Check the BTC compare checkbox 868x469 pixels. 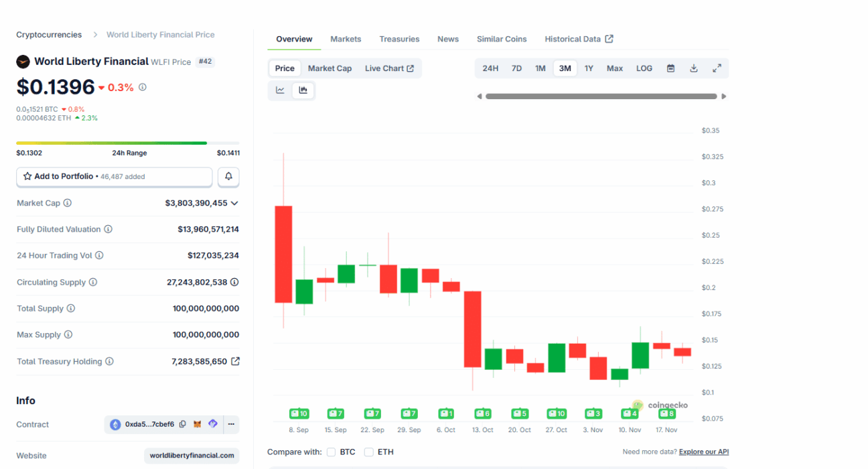331,452
